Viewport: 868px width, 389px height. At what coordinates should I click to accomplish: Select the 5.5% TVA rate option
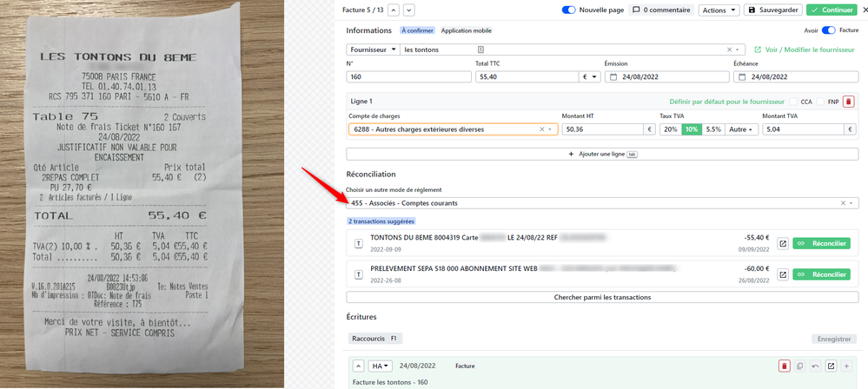click(713, 129)
